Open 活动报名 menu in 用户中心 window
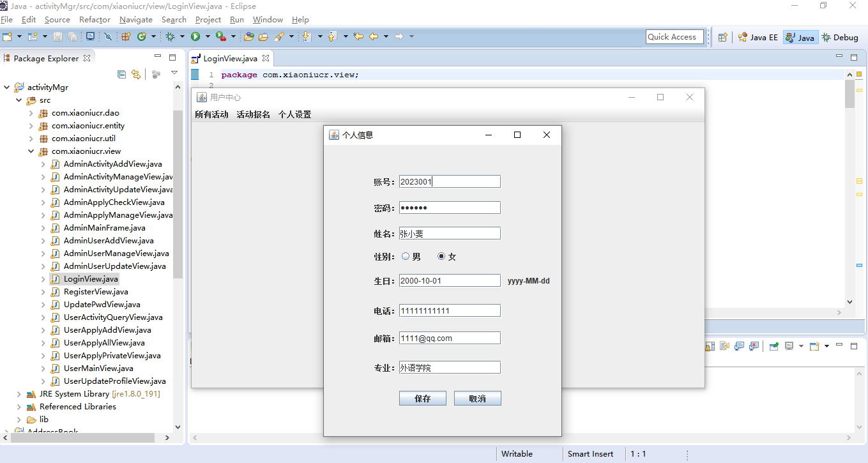 tap(253, 115)
